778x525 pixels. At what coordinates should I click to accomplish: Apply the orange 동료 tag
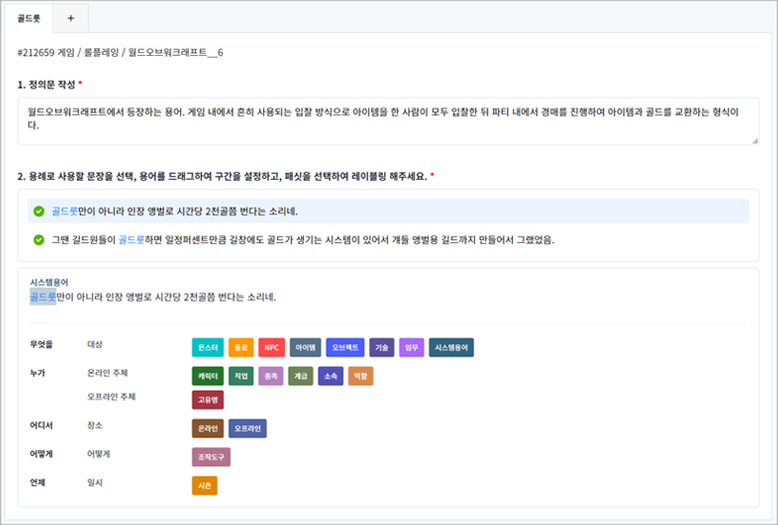coord(241,347)
